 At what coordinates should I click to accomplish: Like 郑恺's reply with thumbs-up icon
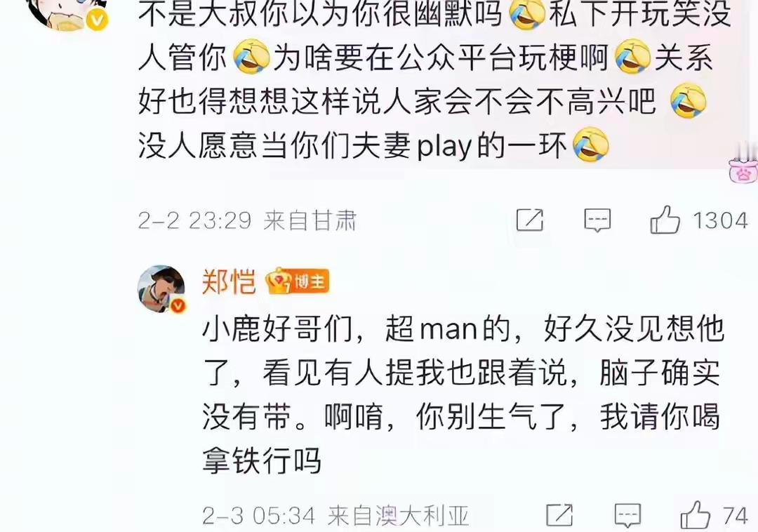pos(695,515)
